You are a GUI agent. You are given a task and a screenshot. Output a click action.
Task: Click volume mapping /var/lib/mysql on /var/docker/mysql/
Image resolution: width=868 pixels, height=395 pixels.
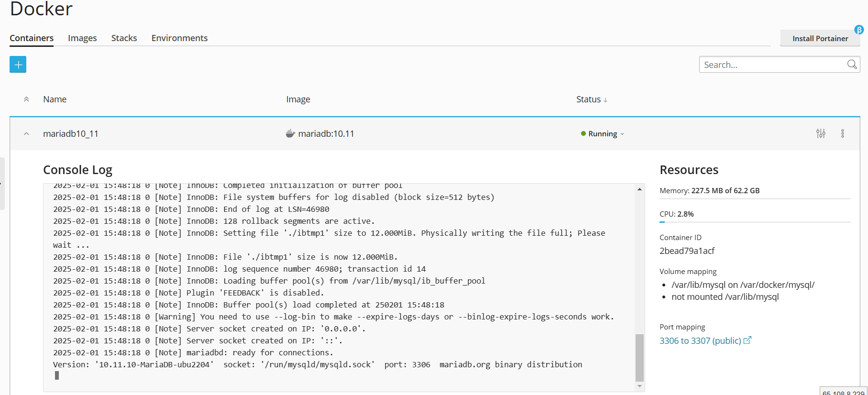tap(743, 285)
